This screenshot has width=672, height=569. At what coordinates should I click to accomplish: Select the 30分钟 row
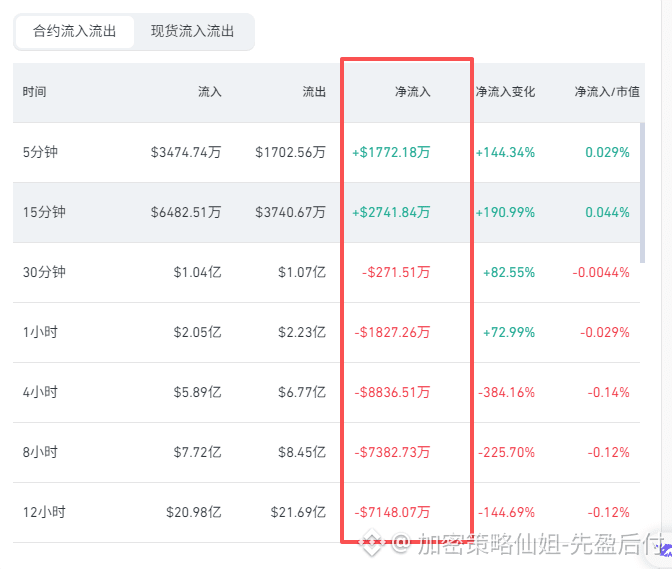[327, 273]
